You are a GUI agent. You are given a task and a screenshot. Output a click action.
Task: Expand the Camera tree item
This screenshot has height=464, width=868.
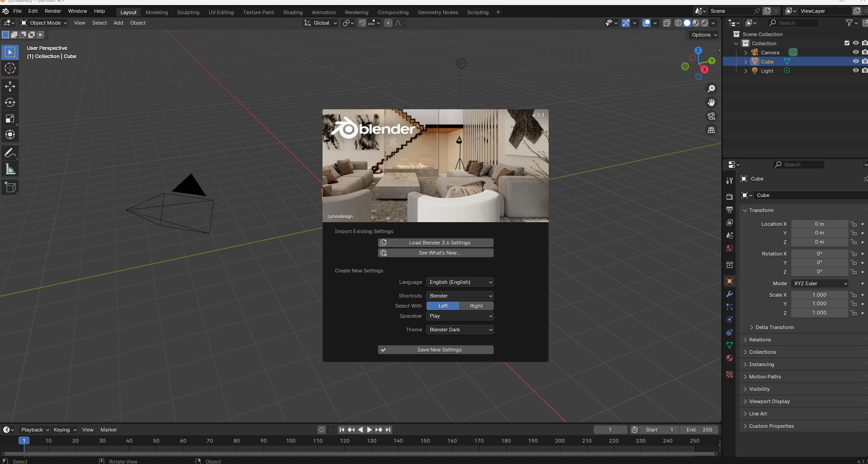coord(746,53)
